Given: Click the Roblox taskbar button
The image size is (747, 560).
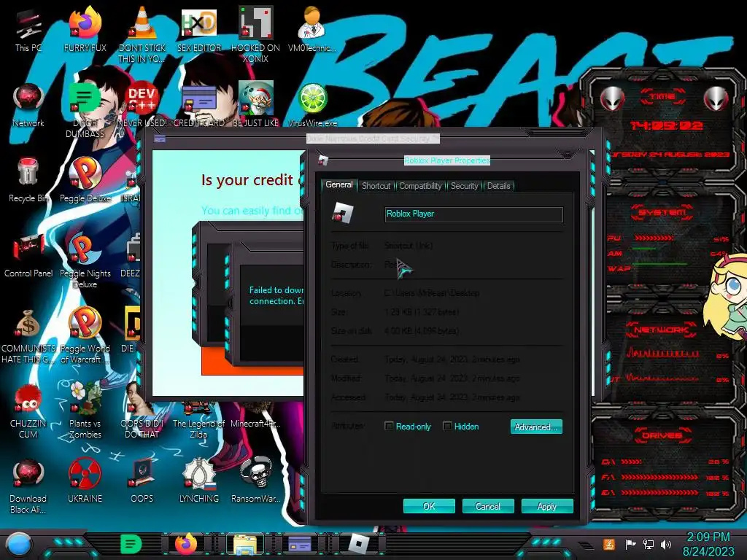Looking at the screenshot, I should point(359,544).
